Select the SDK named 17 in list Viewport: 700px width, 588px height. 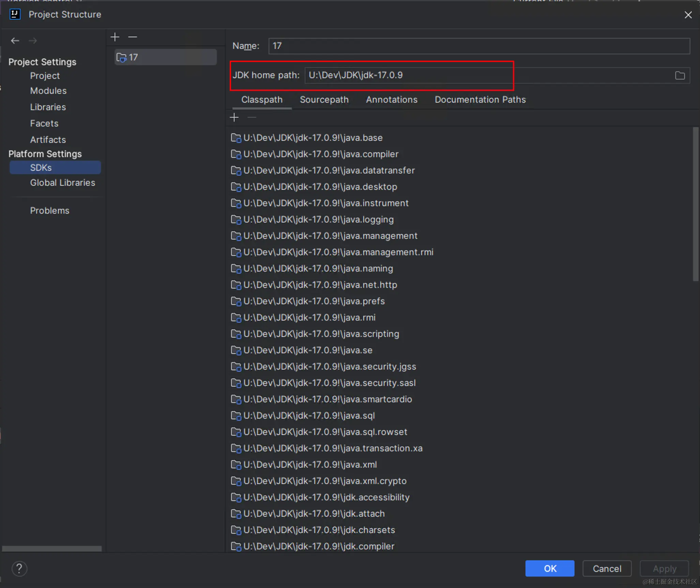(165, 57)
